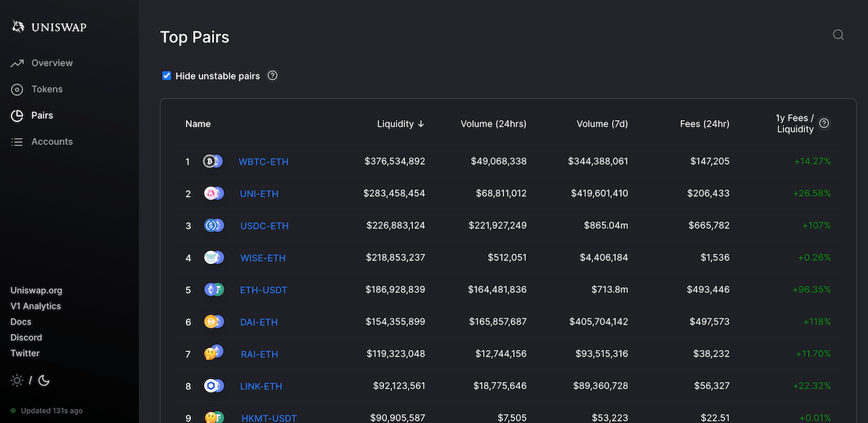The height and width of the screenshot is (423, 868).
Task: Click the USDC-ETH percentage +107%
Action: tap(817, 226)
